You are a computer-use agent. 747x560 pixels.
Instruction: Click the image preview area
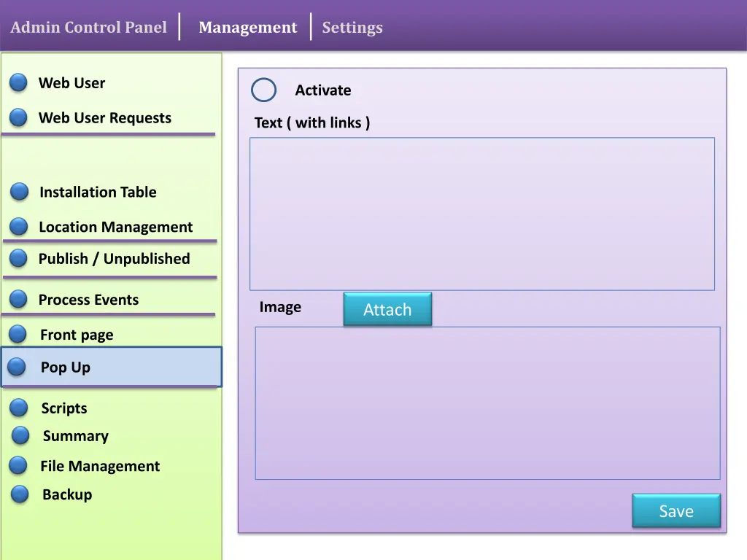(487, 402)
